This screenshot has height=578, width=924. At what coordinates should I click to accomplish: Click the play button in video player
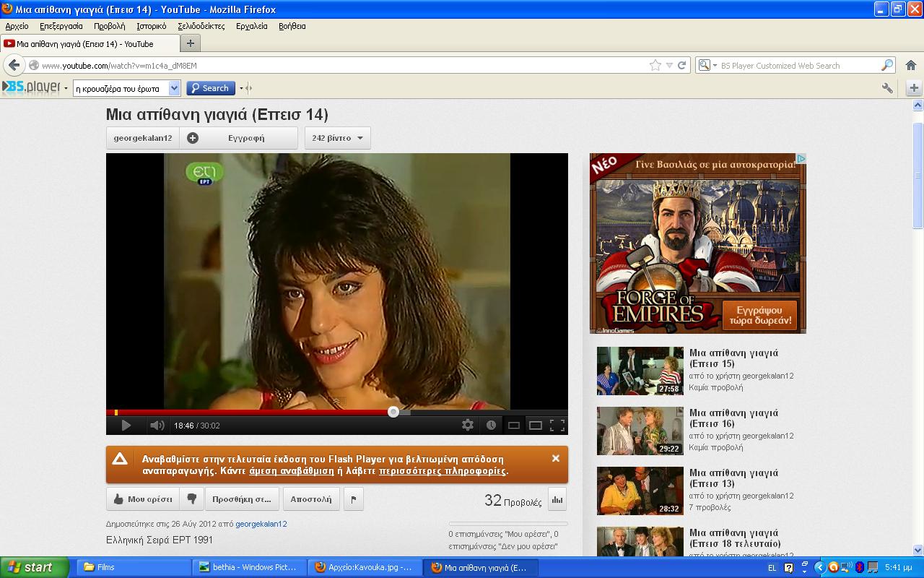[x=126, y=426]
